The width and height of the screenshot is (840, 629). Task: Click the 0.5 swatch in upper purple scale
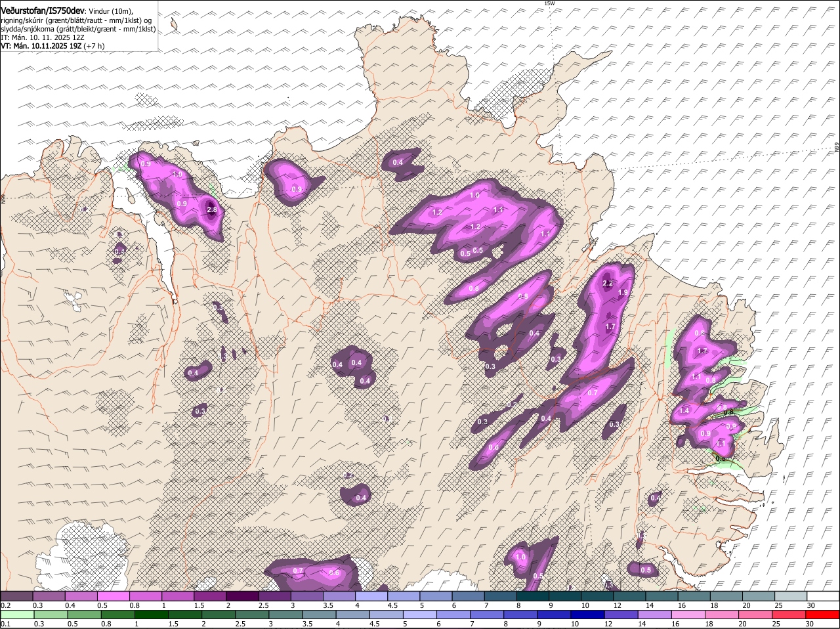[x=113, y=596]
